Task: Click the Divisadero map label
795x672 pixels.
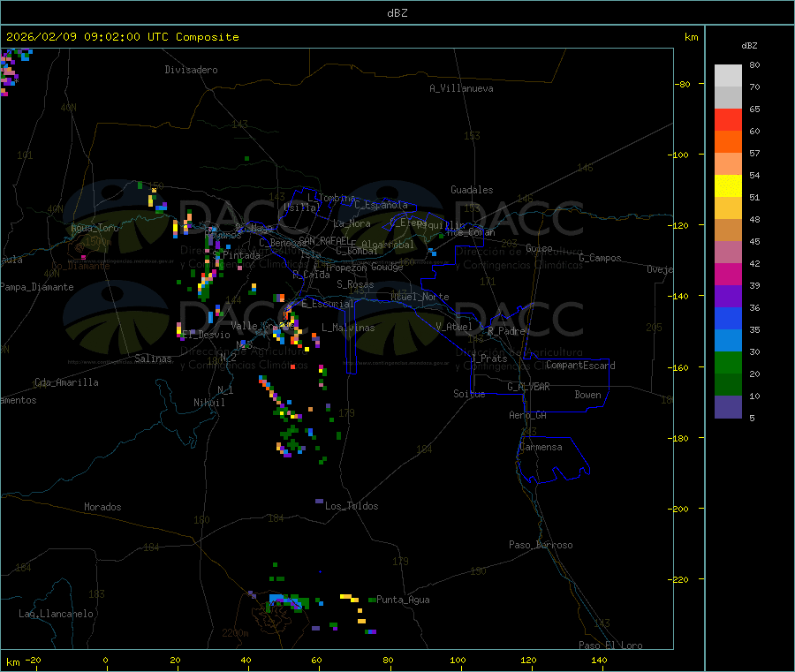Action: pos(191,70)
